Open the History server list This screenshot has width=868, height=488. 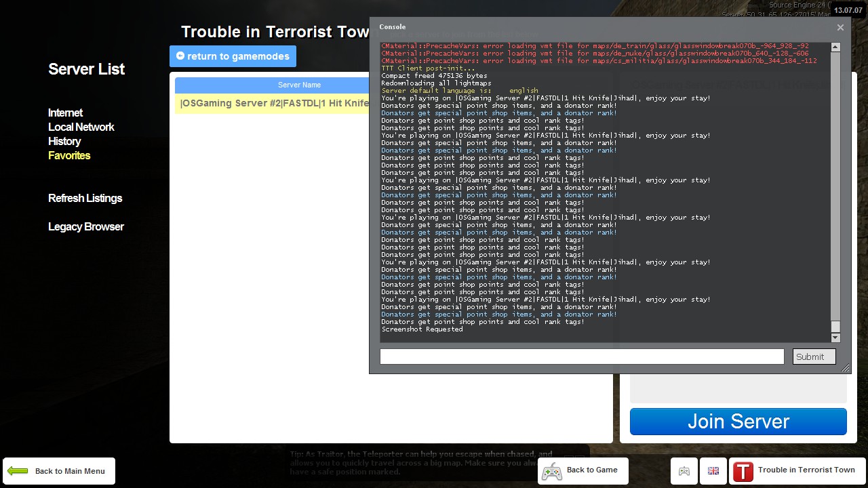(x=64, y=141)
